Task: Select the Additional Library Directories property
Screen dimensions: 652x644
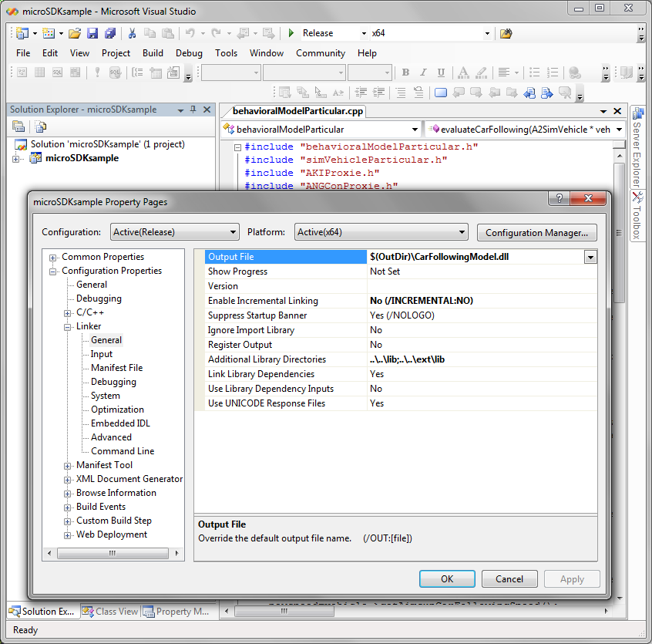Action: (267, 359)
